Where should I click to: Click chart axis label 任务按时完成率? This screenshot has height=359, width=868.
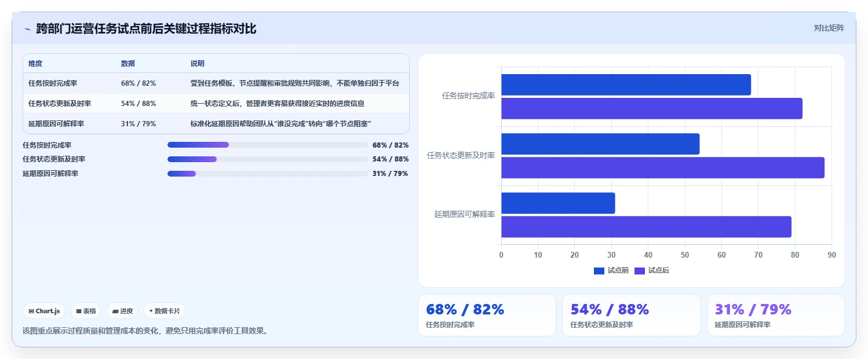pyautogui.click(x=468, y=96)
